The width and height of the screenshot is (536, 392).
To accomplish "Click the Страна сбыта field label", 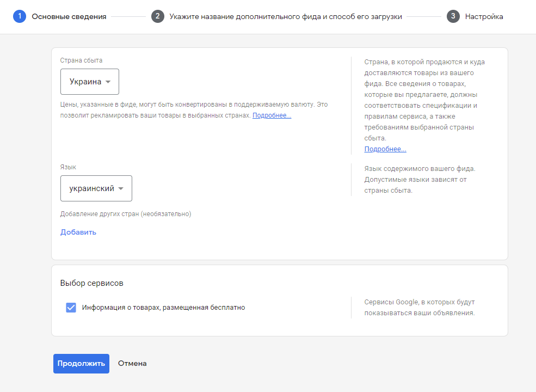I will (81, 60).
